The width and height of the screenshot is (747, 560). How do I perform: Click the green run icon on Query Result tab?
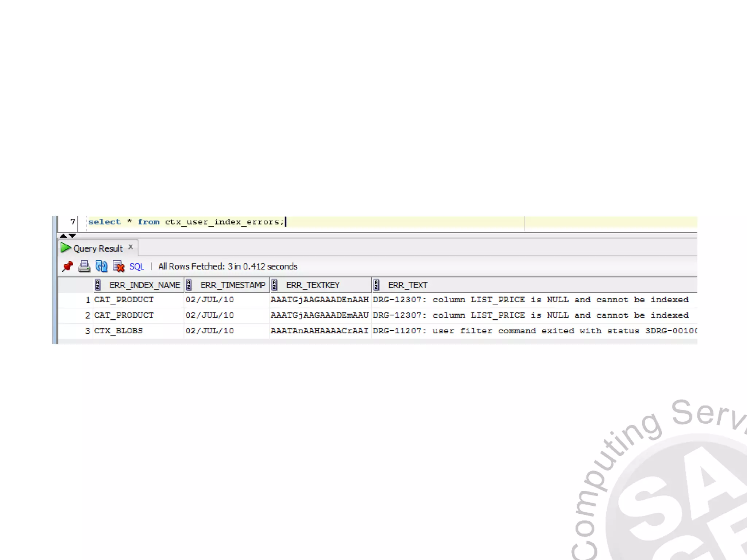[x=66, y=248]
